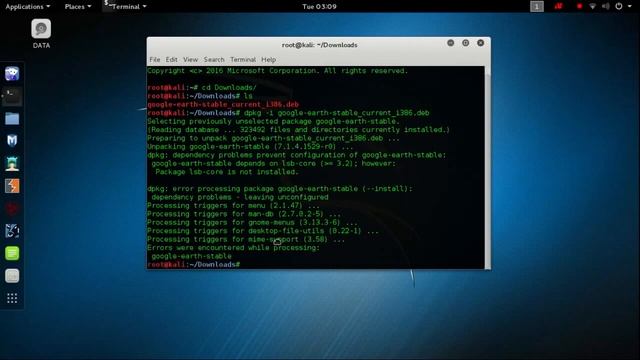Maximize the terminal window
This screenshot has width=640, height=360.
465,43
